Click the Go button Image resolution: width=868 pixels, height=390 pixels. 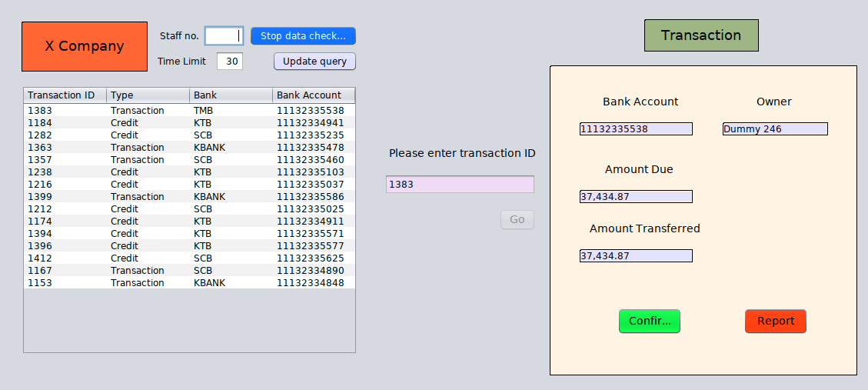[x=517, y=219]
